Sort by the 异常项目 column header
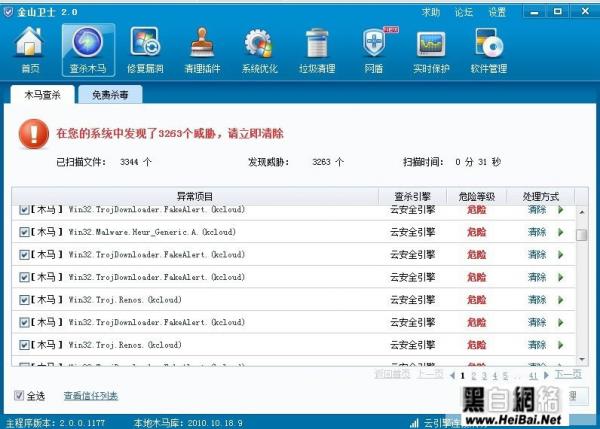This screenshot has width=600, height=429. [x=195, y=197]
